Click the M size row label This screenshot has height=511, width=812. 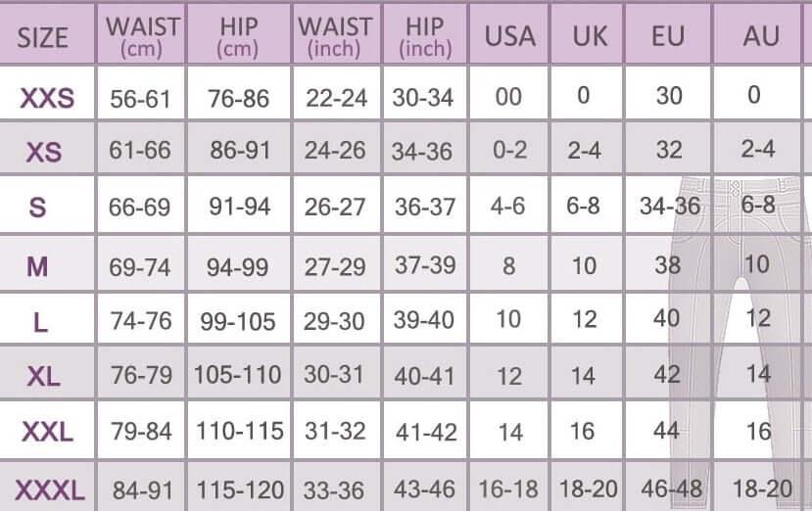tap(37, 266)
